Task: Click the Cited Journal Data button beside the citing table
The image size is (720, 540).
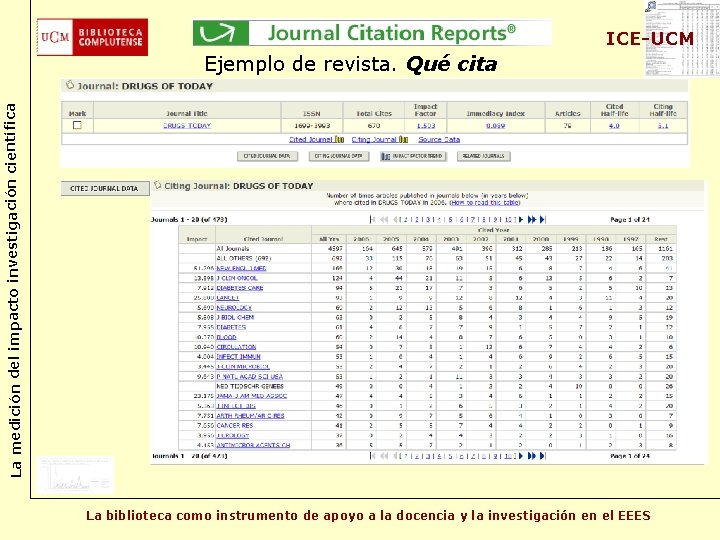Action: point(104,188)
